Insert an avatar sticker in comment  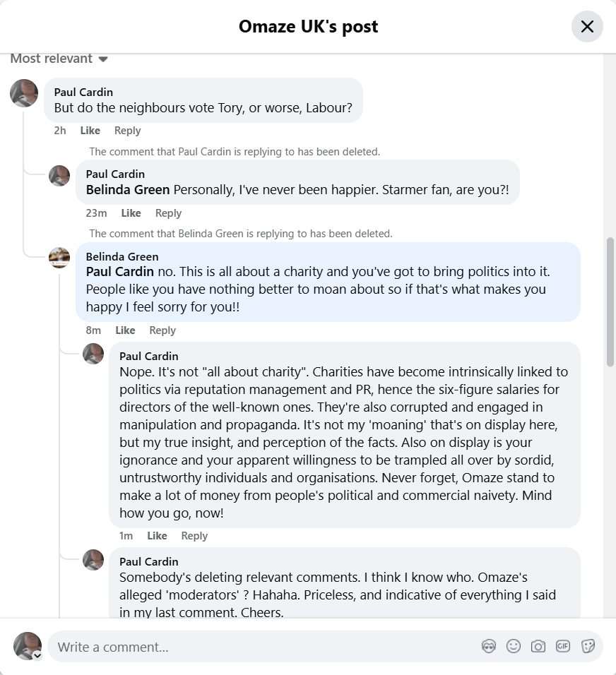pos(489,646)
